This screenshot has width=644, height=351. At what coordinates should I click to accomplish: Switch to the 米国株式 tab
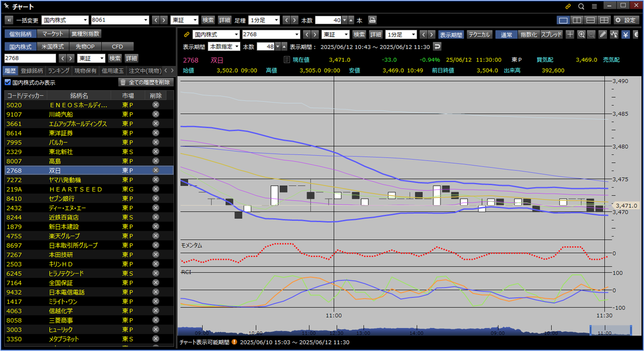pyautogui.click(x=53, y=46)
